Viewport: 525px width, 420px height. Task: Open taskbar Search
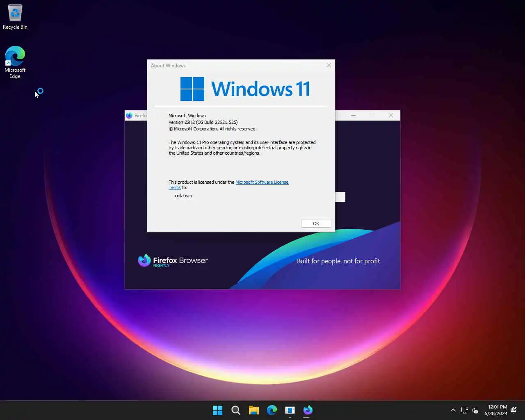pos(235,410)
